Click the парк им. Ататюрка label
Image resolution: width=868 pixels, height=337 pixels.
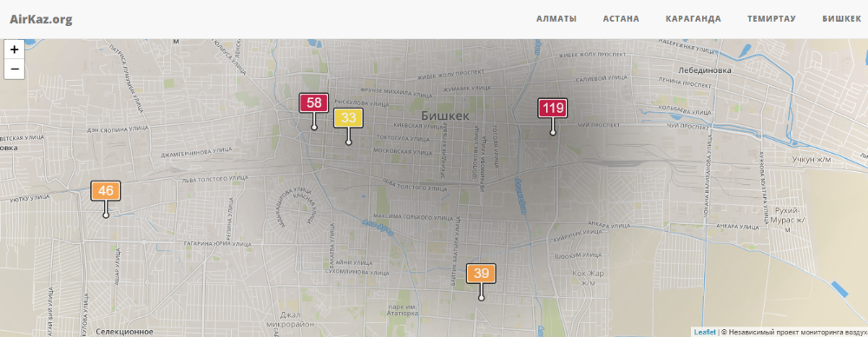[403, 309]
